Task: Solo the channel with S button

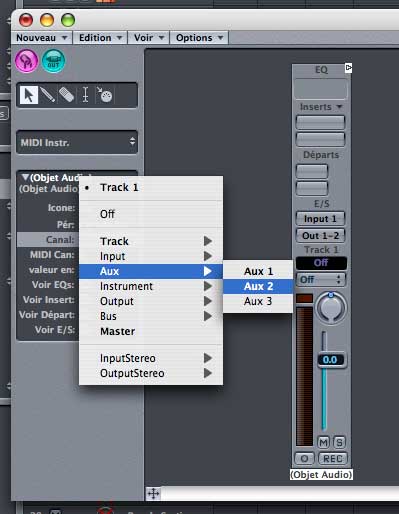Action: coord(339,442)
